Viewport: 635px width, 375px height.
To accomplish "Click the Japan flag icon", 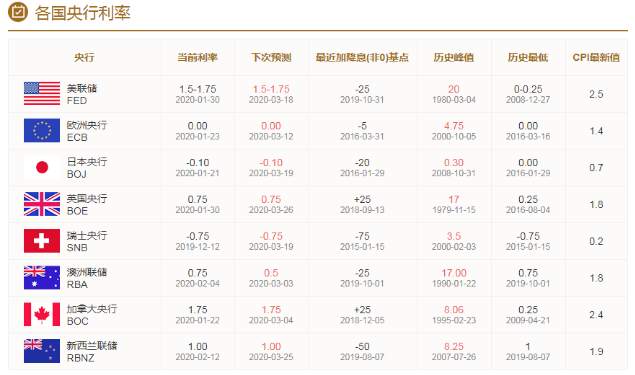I will click(42, 167).
